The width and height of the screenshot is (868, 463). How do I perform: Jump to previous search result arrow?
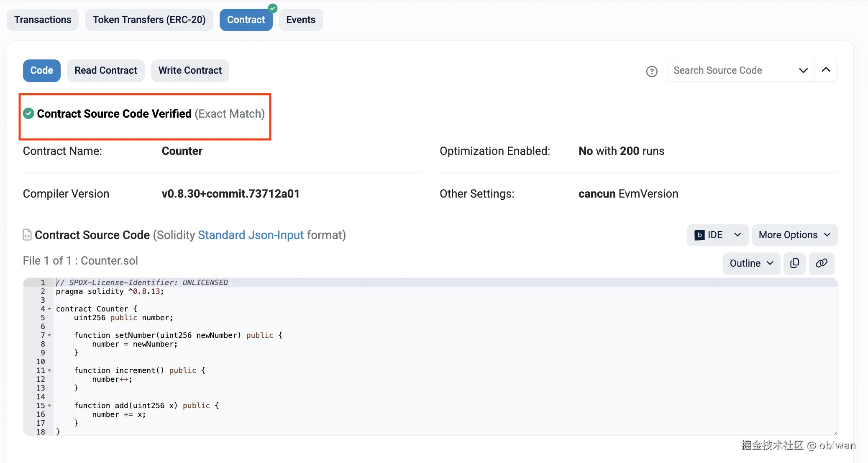coord(826,70)
